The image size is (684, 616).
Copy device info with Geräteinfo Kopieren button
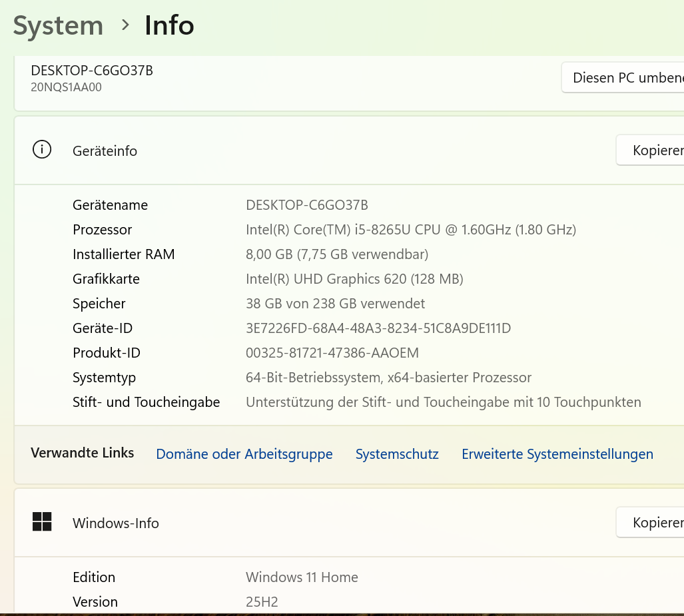[651, 150]
